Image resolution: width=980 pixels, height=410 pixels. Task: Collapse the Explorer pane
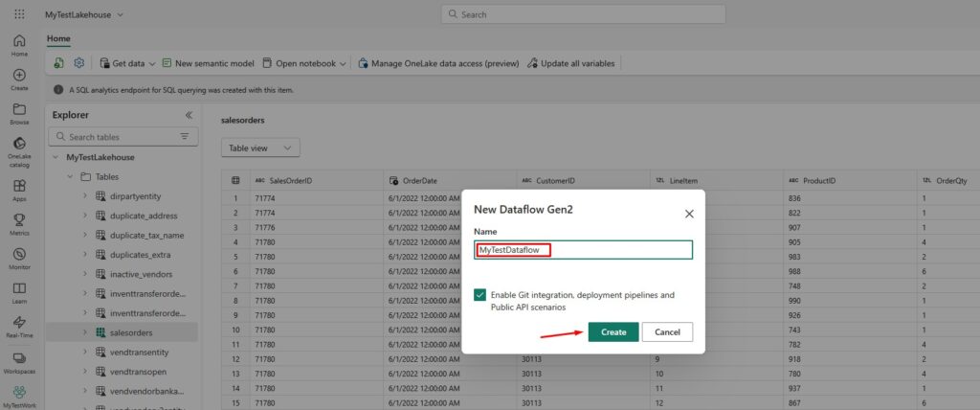(189, 115)
